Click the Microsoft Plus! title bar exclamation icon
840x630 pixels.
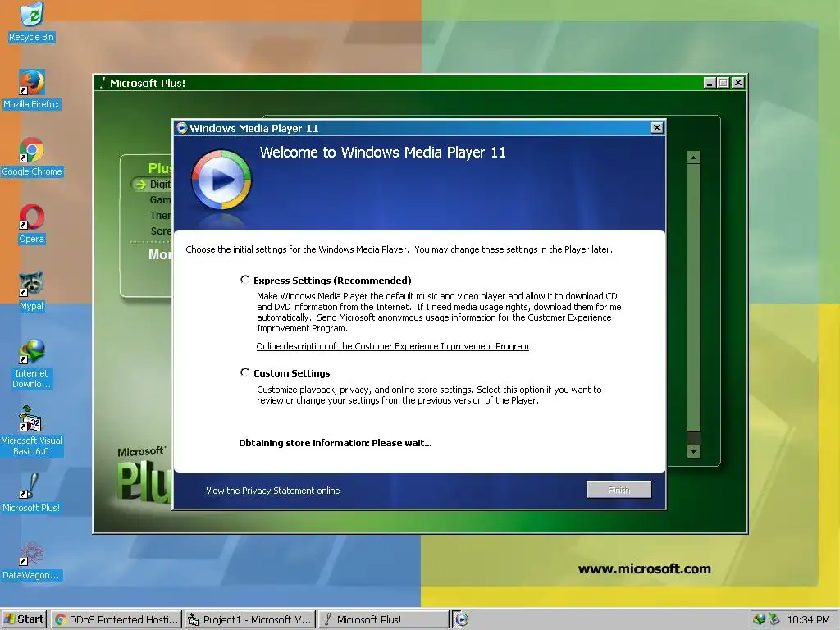pos(103,83)
